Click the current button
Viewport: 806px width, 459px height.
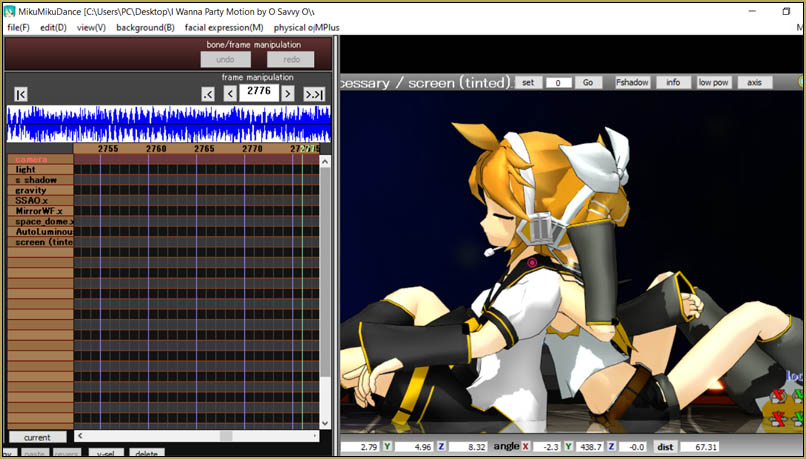tap(38, 438)
